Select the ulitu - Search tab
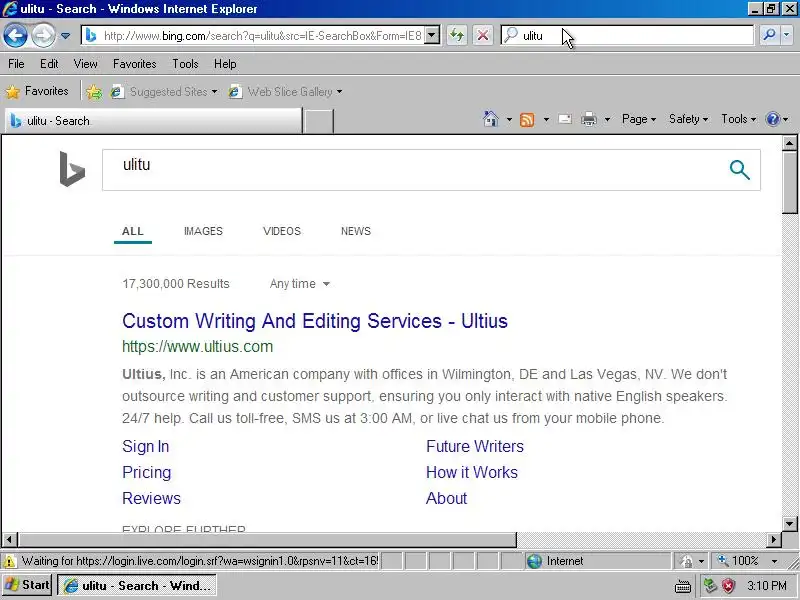800x600 pixels. [153, 121]
